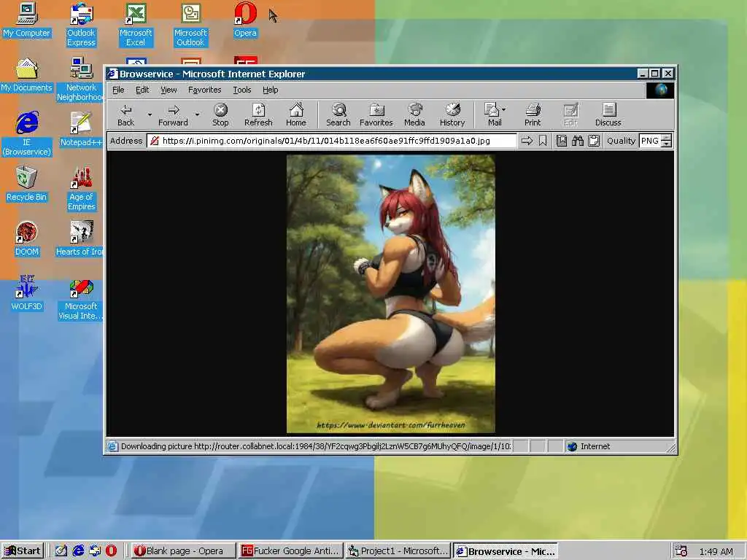Refresh the current page

[258, 114]
